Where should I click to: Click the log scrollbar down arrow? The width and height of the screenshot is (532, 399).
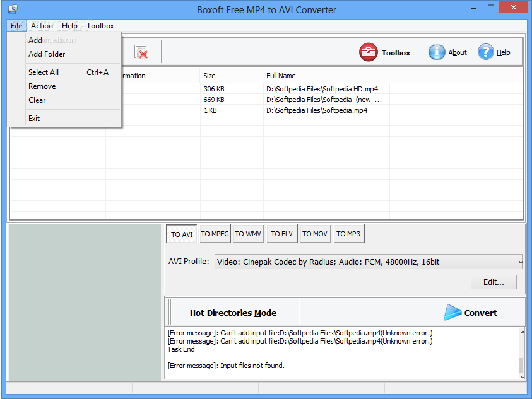522,376
